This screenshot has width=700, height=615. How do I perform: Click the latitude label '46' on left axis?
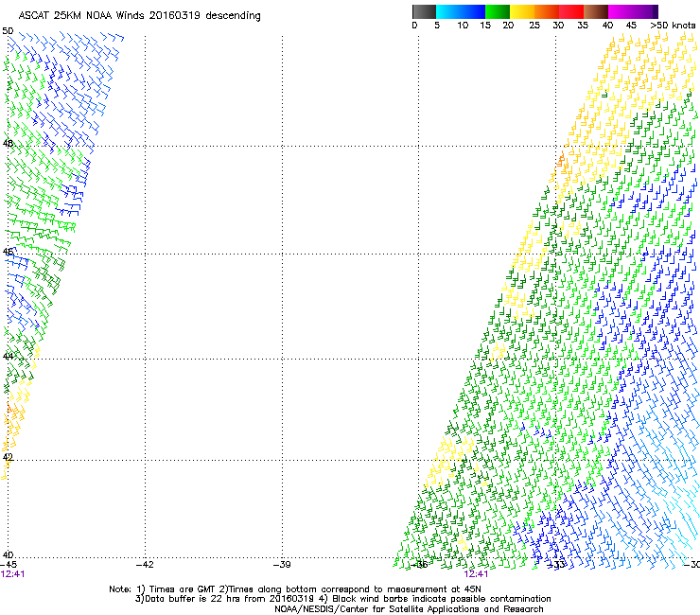click(x=8, y=251)
